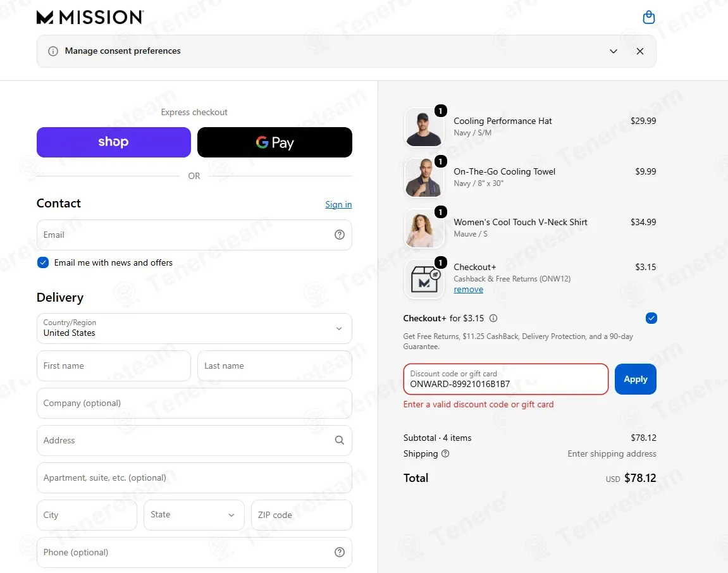Viewport: 728px width, 573px height.
Task: Click the address search magnifier icon
Action: [x=340, y=440]
